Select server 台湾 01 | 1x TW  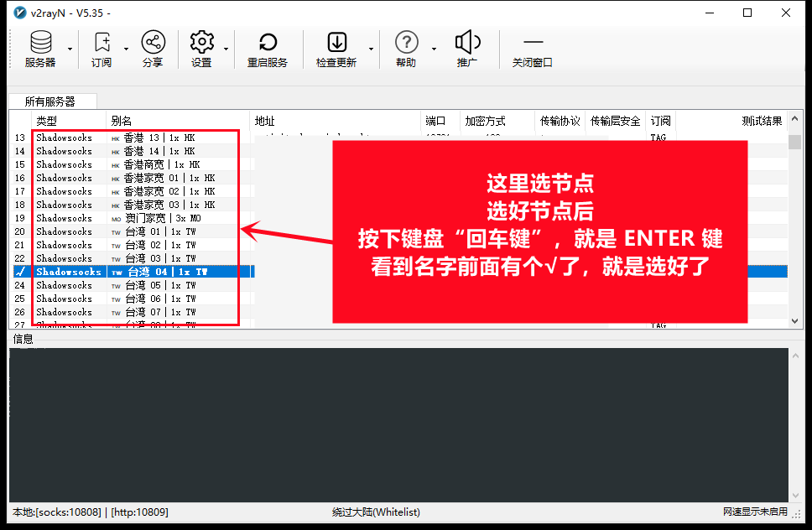tap(154, 231)
